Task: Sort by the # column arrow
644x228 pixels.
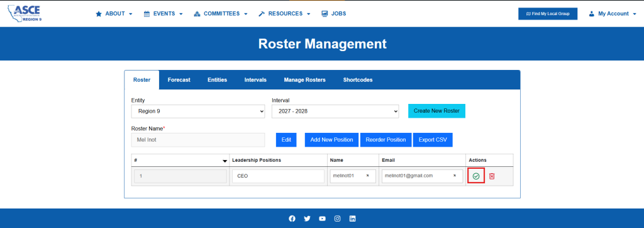Action: [x=225, y=161]
